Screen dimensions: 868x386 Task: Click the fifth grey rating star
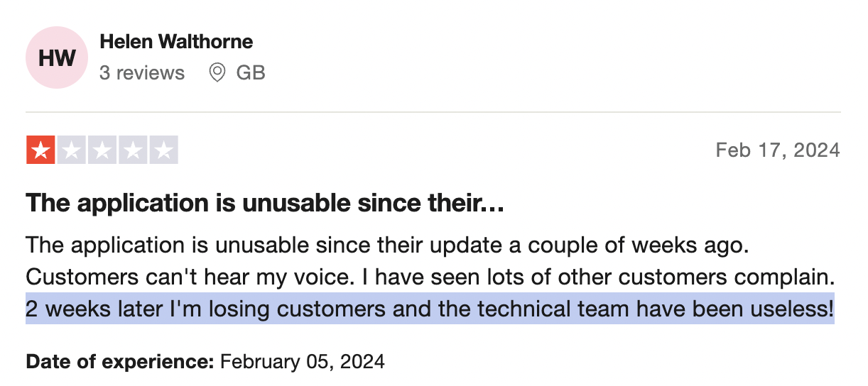pyautogui.click(x=163, y=150)
